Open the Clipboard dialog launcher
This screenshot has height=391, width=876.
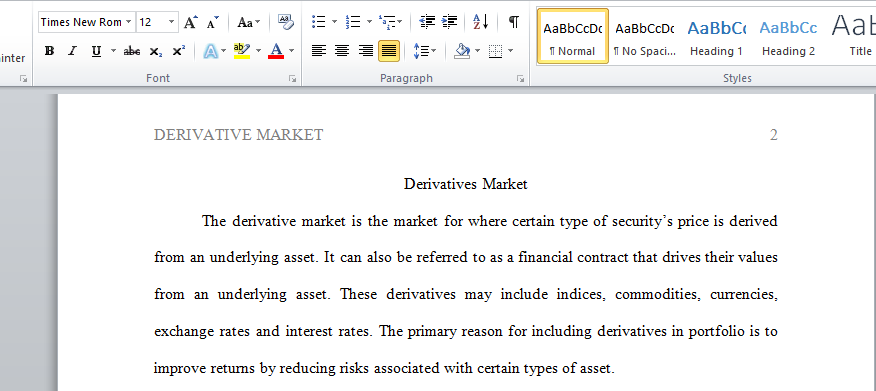(23, 79)
